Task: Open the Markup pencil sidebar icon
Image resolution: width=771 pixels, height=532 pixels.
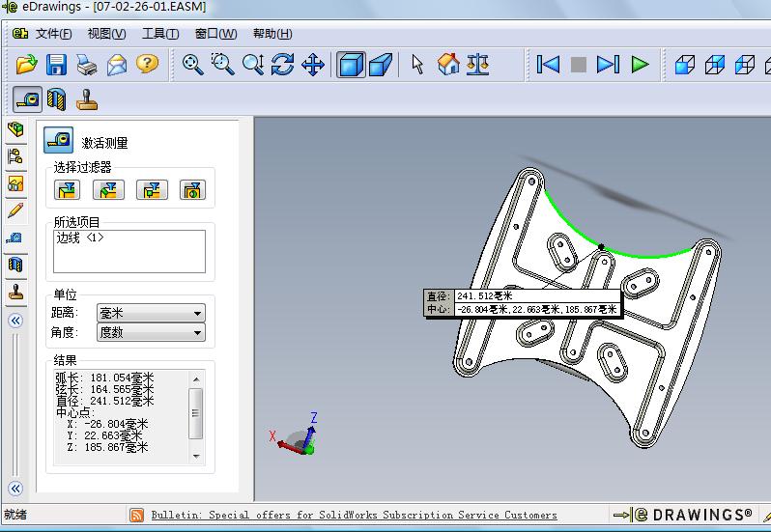Action: pyautogui.click(x=15, y=210)
